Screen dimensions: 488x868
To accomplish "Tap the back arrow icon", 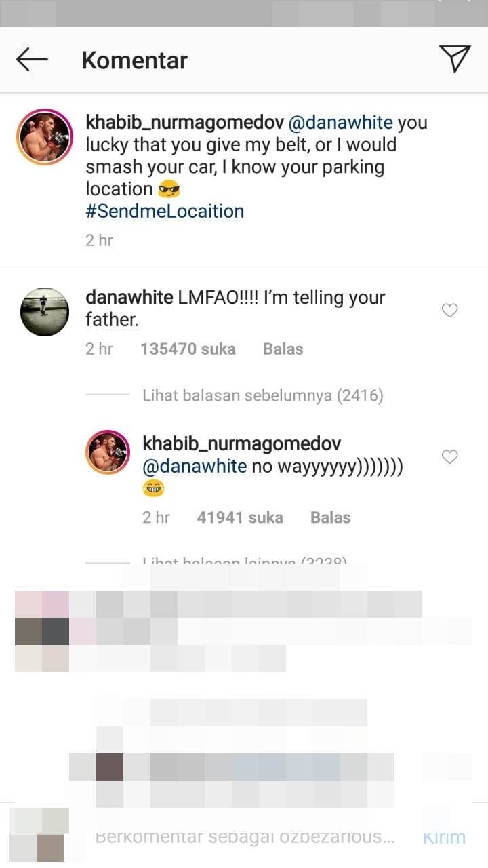I will click(33, 60).
